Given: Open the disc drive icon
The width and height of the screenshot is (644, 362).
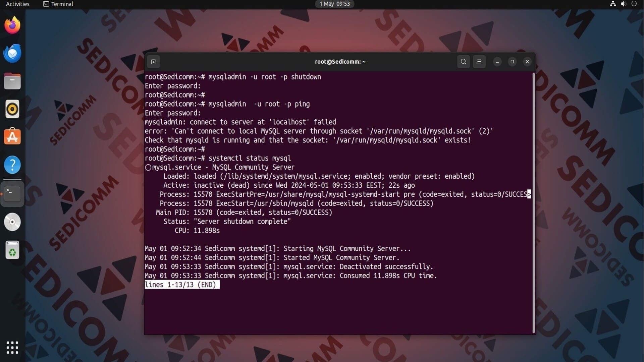Looking at the screenshot, I should [x=12, y=222].
